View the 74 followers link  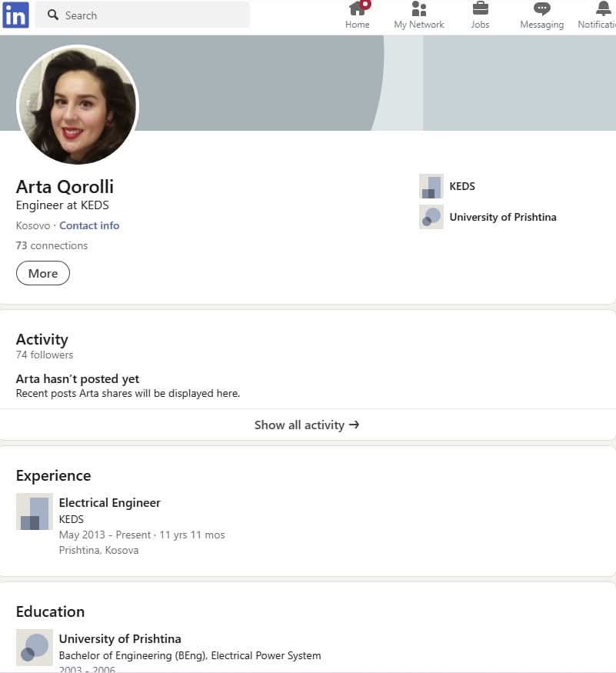tap(45, 355)
